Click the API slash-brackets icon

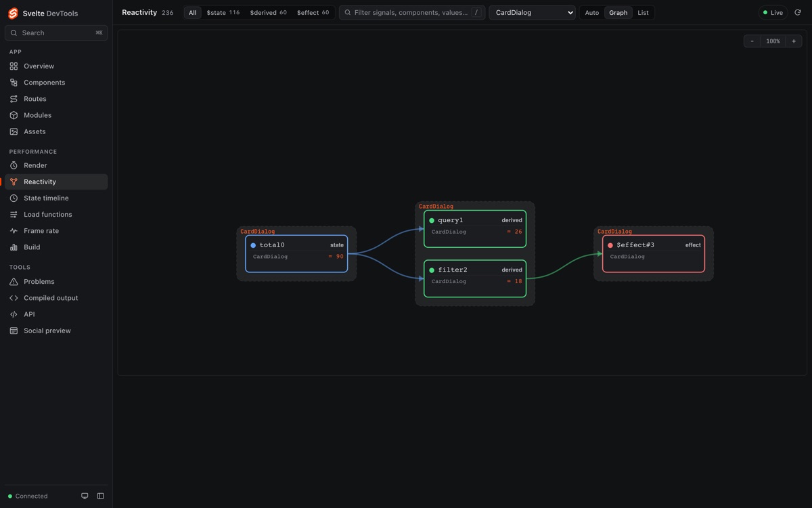pyautogui.click(x=14, y=314)
